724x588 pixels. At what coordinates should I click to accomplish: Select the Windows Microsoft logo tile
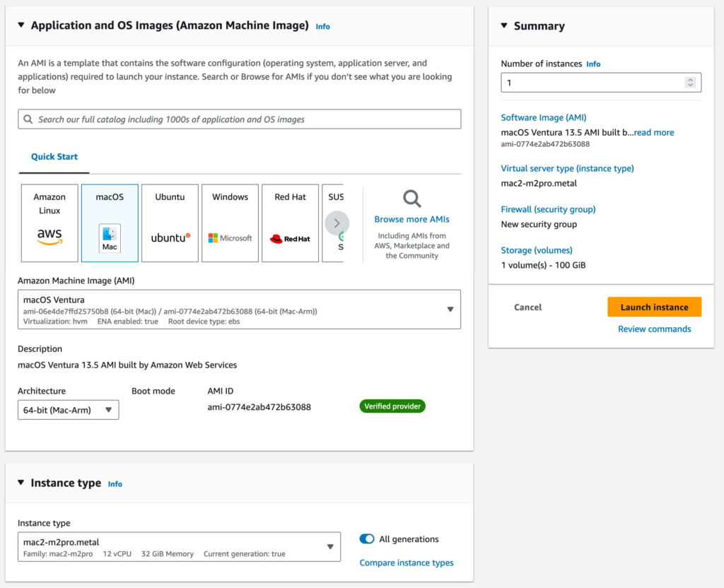(x=230, y=223)
